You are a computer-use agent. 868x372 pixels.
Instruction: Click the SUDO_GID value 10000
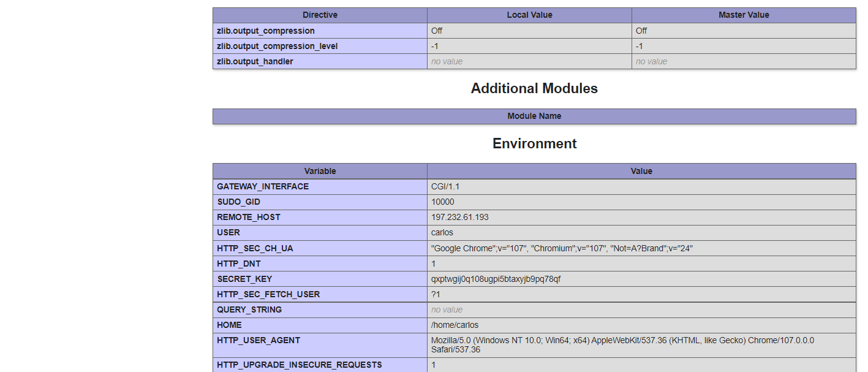click(442, 202)
